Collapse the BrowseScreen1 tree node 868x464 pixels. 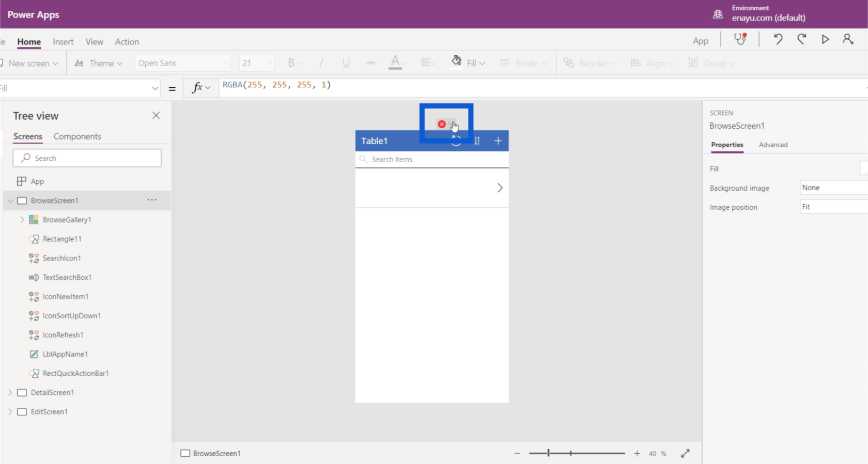click(x=10, y=200)
